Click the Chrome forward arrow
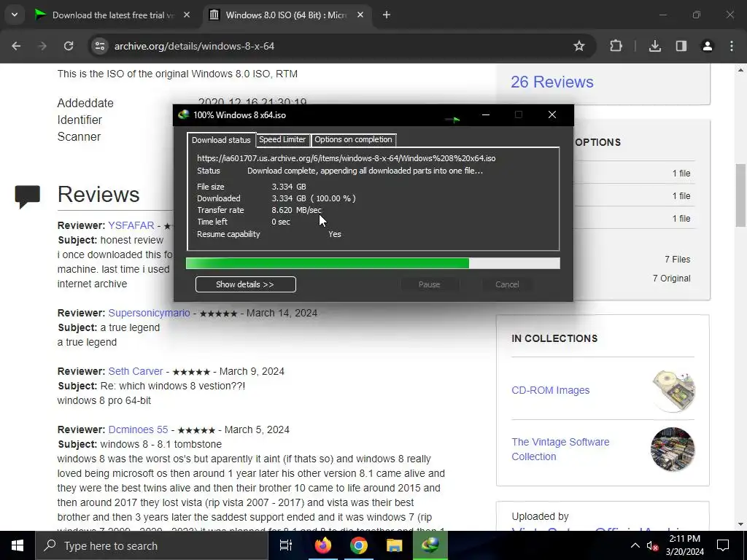Image resolution: width=747 pixels, height=560 pixels. (42, 46)
